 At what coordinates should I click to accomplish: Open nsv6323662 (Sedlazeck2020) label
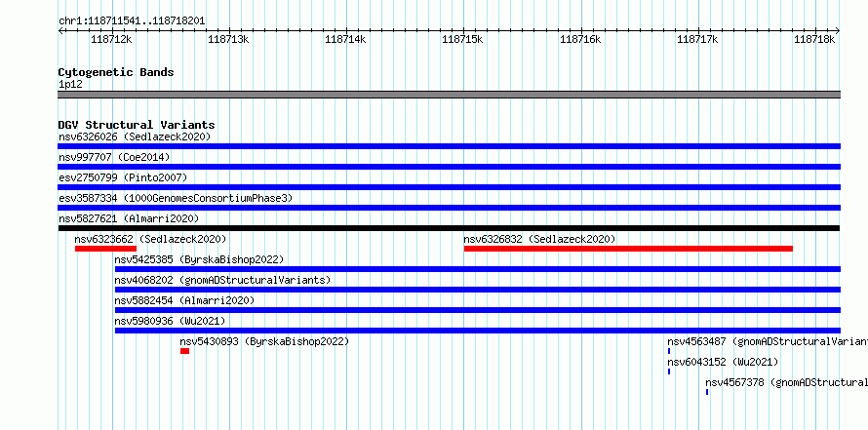pyautogui.click(x=150, y=239)
